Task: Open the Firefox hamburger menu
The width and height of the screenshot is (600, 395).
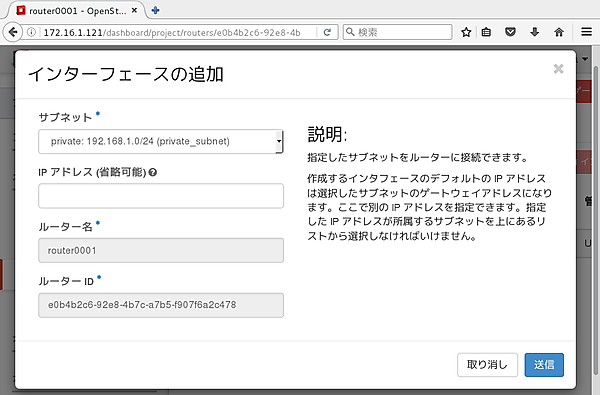Action: tap(586, 32)
